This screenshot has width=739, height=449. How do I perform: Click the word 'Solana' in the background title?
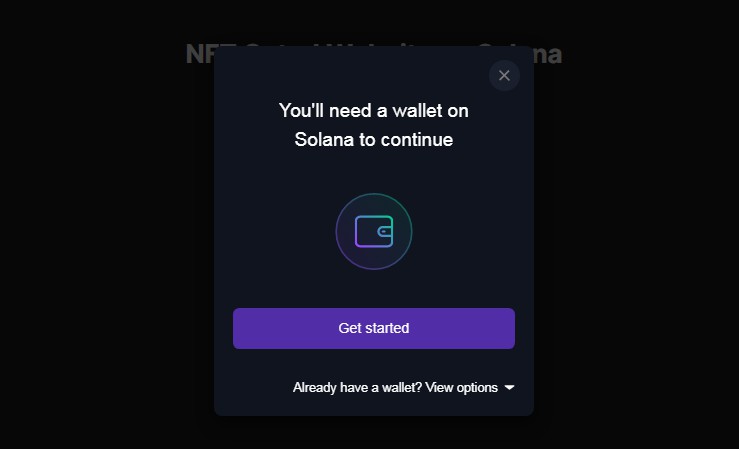pyautogui.click(x=545, y=54)
